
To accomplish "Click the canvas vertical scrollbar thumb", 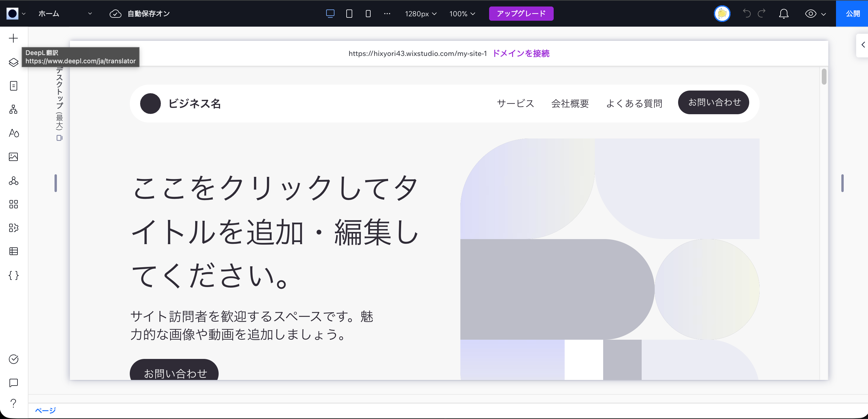I will point(824,76).
